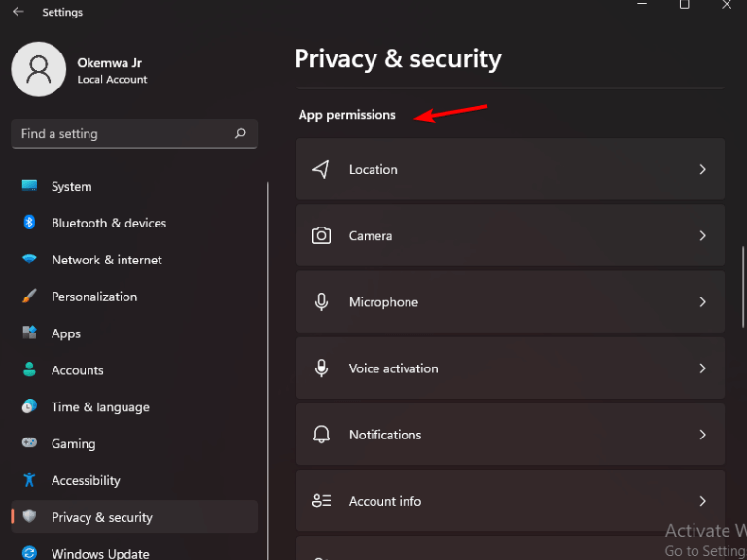Screen dimensions: 747x560
Task: Click the Accounts person icon in sidebar
Action: tap(29, 369)
